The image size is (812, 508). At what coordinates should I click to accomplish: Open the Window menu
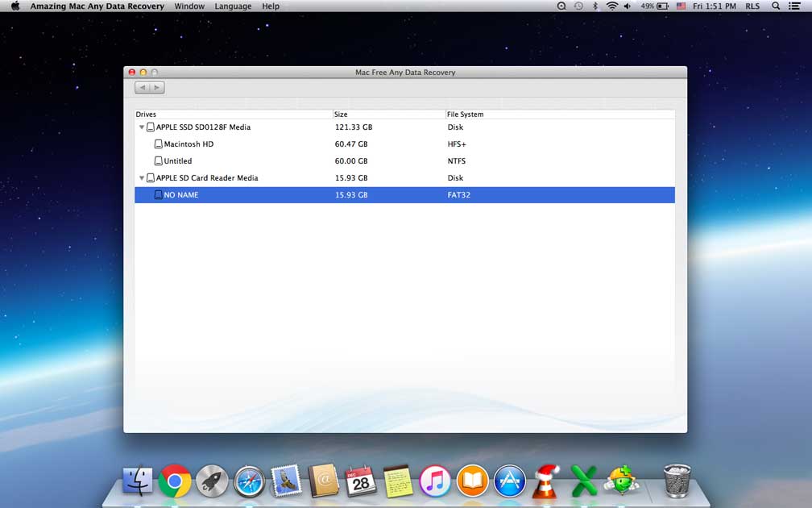point(189,6)
